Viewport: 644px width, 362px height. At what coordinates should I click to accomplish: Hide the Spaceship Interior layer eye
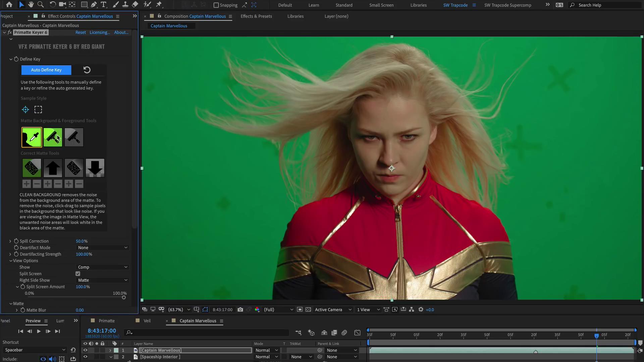[x=85, y=357]
